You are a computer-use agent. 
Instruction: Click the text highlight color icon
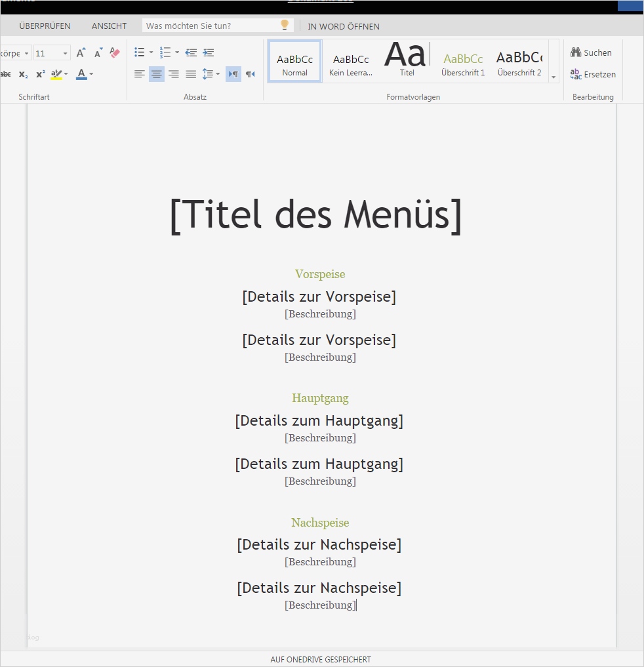tap(56, 74)
